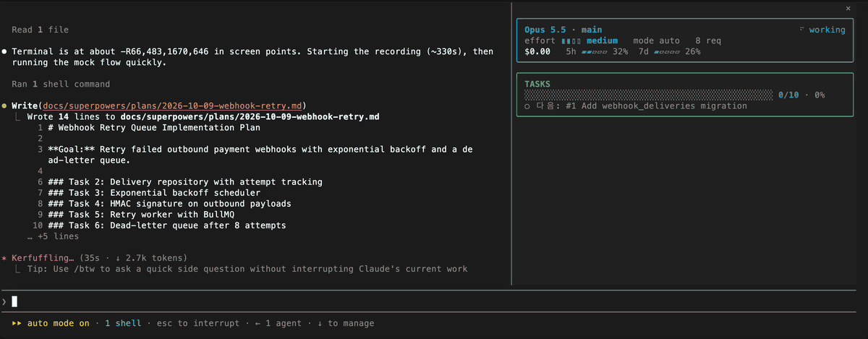This screenshot has width=868, height=339.
Task: Click the yellow bullet before Write
Action: 5,106
